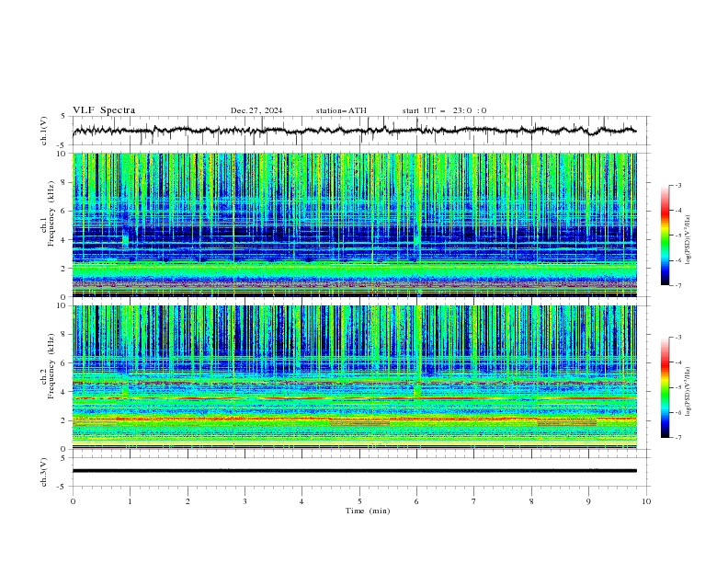This screenshot has height=563, width=728.
Task: Click the 'Time (min)' axis label
Action: tap(368, 511)
